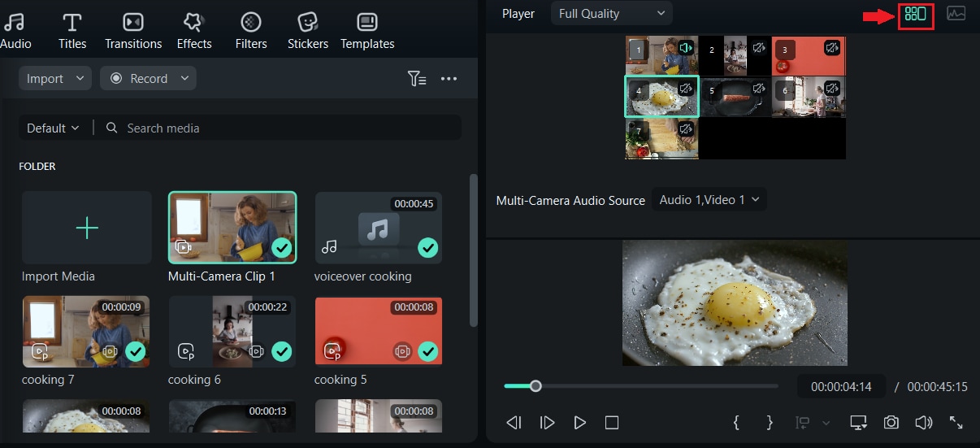
Task: Click the media panel vertical scrollbar
Action: coord(473,250)
